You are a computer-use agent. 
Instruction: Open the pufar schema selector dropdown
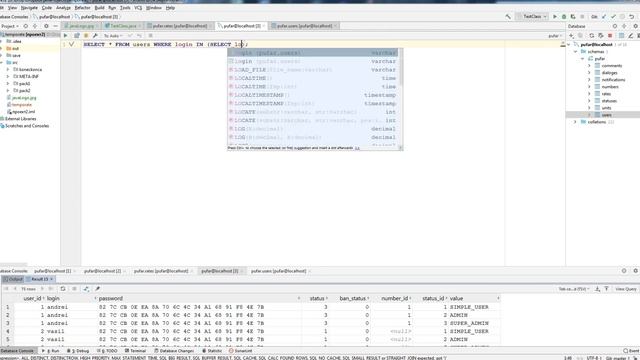coord(554,36)
